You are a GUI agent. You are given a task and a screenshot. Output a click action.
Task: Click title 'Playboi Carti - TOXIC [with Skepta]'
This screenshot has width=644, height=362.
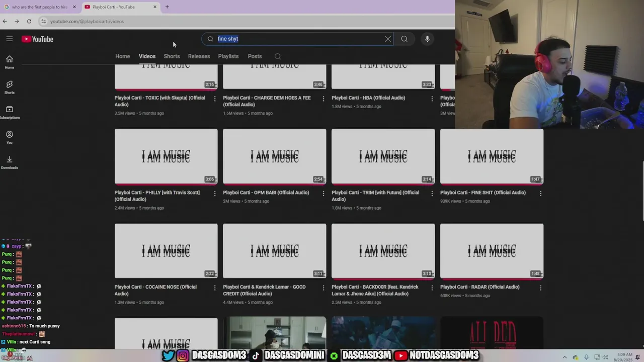159,101
